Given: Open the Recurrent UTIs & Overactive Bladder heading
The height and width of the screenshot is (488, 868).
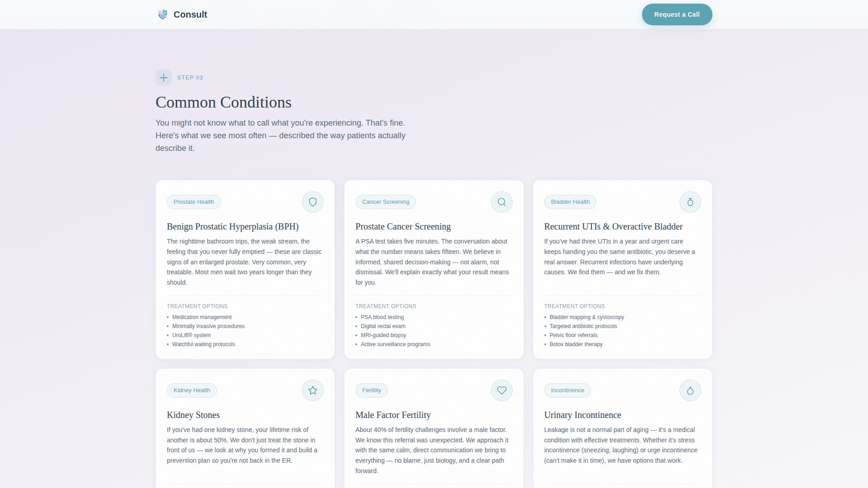Looking at the screenshot, I should [x=613, y=226].
